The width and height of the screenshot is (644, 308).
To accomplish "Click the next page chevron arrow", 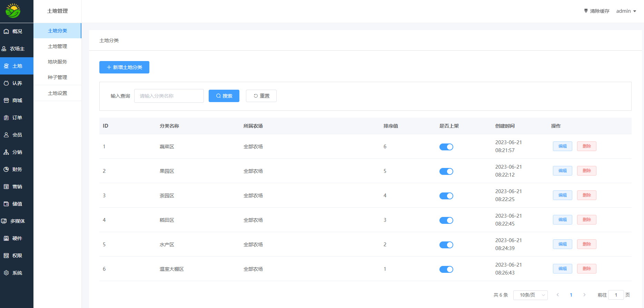I will pos(584,295).
